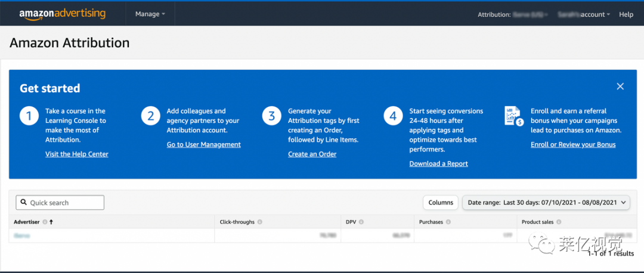Viewport: 644px width, 273px height.
Task: Open the Attribution advertiser selector
Action: point(513,14)
